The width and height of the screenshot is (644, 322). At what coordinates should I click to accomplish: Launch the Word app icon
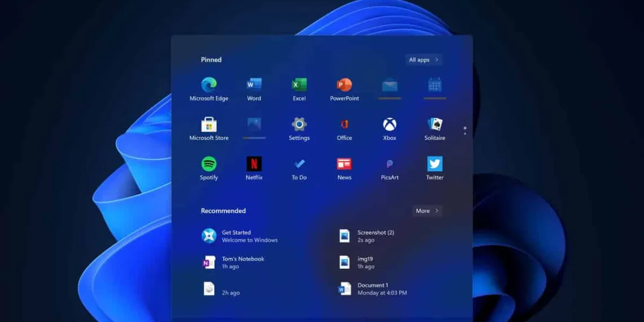click(254, 89)
